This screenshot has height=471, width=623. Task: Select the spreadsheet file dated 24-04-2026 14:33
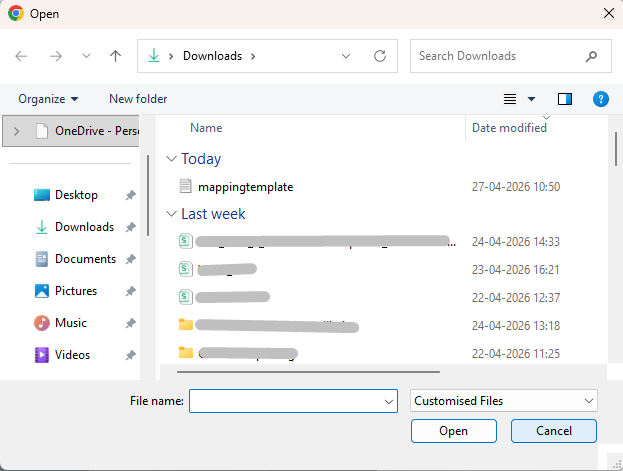point(317,242)
